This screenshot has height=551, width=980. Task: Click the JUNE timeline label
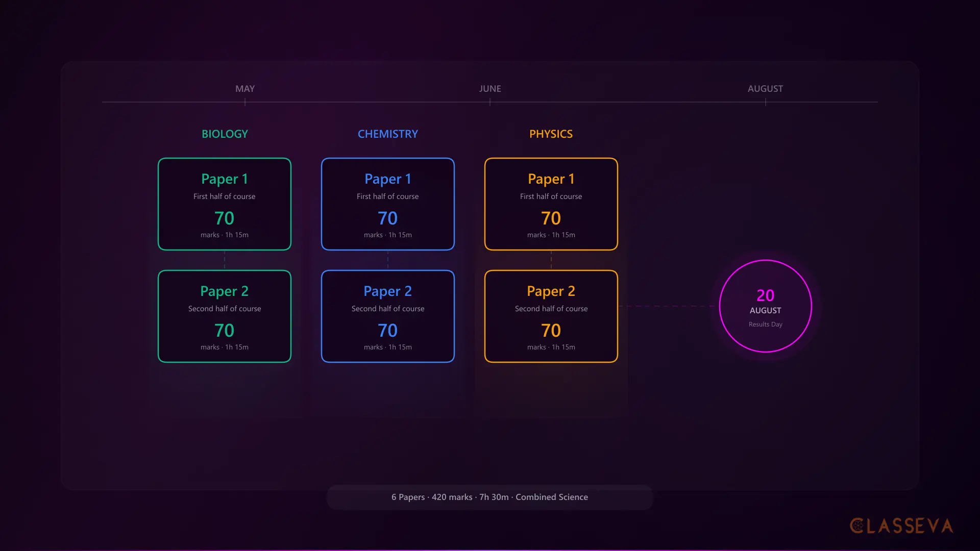coord(490,89)
